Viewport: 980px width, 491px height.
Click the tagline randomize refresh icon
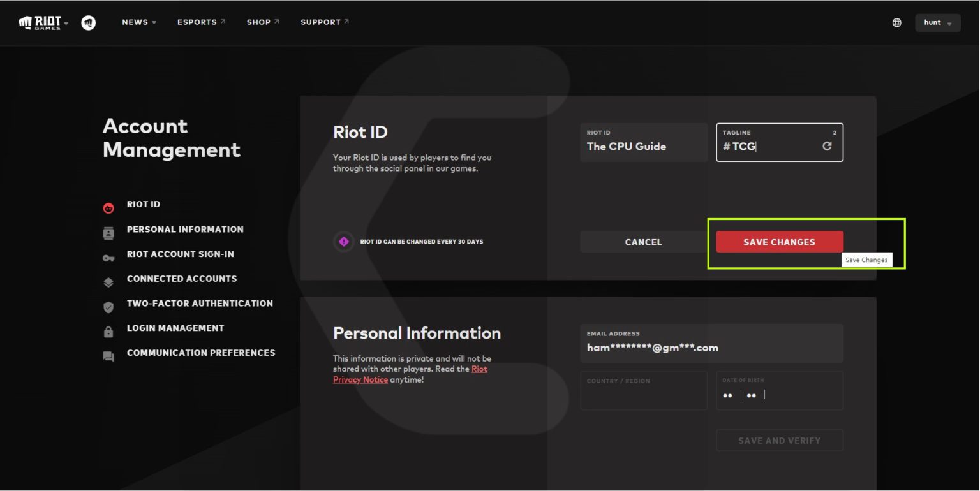tap(827, 146)
